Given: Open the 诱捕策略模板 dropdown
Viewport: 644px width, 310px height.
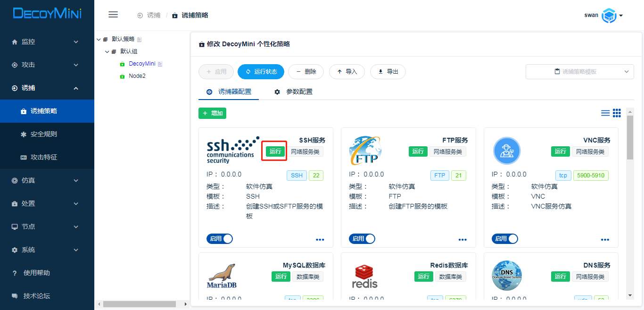Looking at the screenshot, I should [579, 72].
